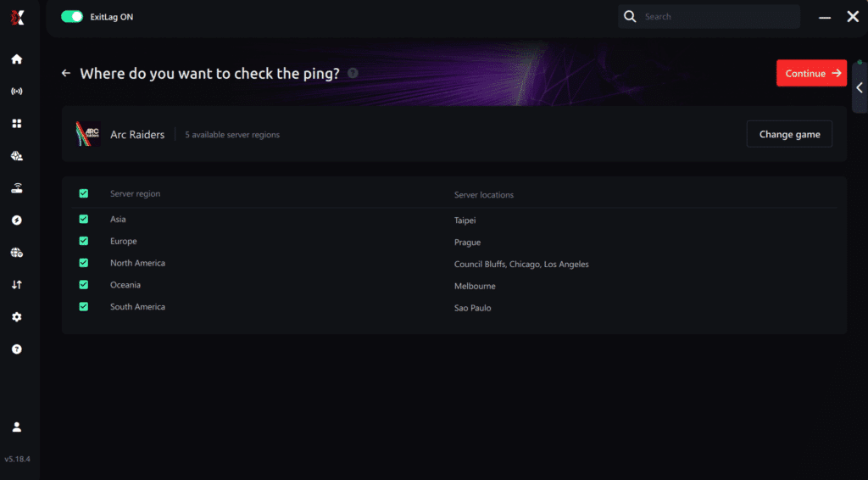This screenshot has width=868, height=480.
Task: Open the Home sidebar icon
Action: click(17, 59)
